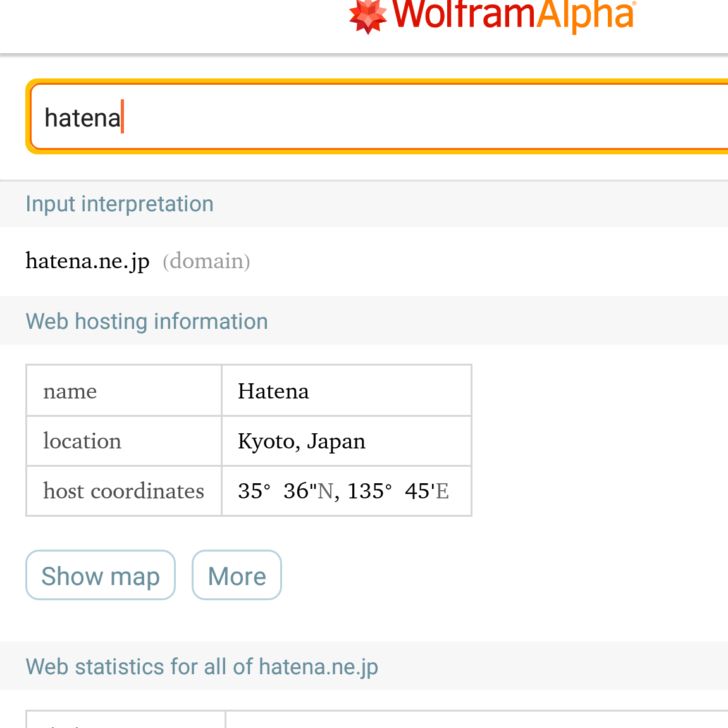Click the Kyoto, Japan location cell
The image size is (728, 728).
pyautogui.click(x=347, y=441)
